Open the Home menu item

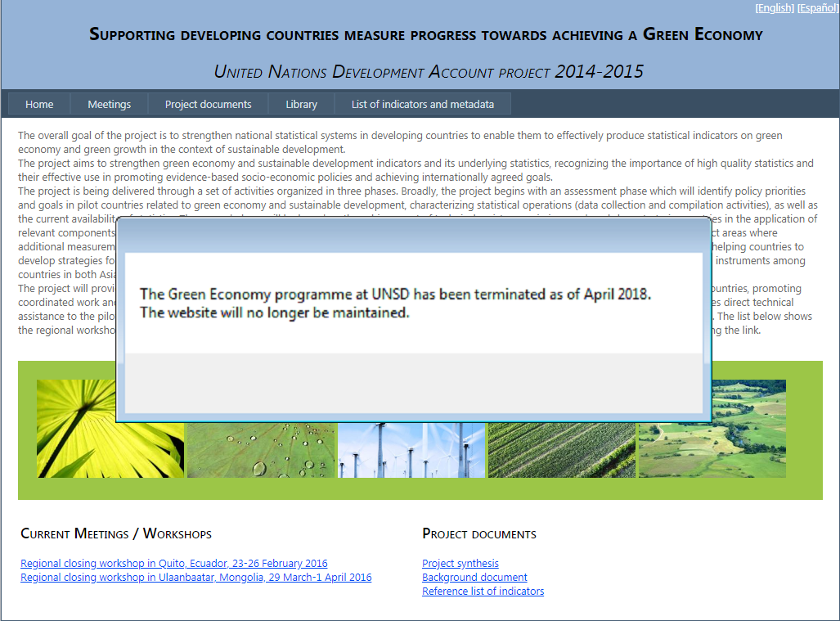click(x=39, y=104)
